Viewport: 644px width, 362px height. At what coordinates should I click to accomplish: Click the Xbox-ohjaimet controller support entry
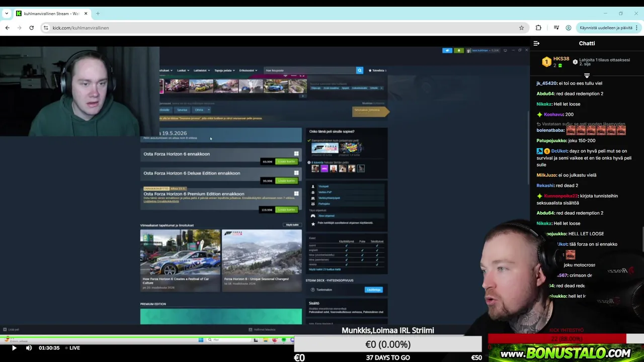click(x=326, y=216)
